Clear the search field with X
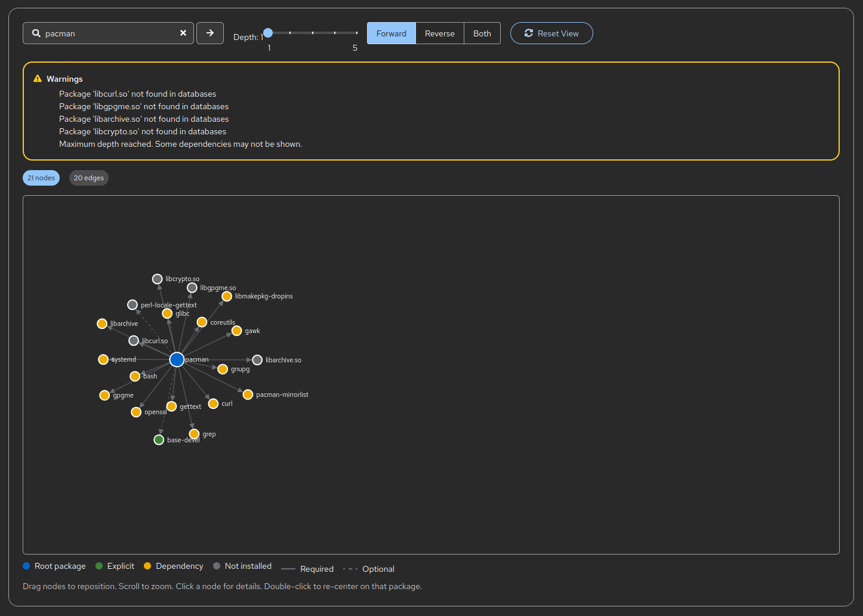Image resolution: width=863 pixels, height=616 pixels. pyautogui.click(x=183, y=33)
